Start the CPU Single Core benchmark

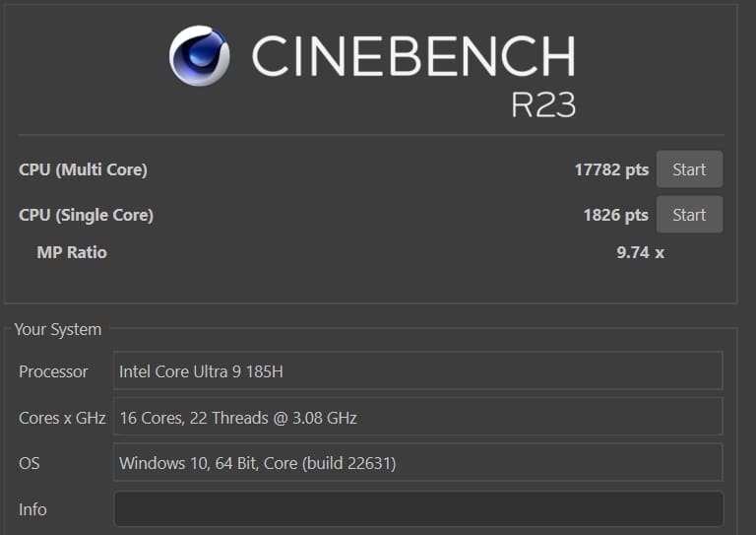tap(689, 215)
